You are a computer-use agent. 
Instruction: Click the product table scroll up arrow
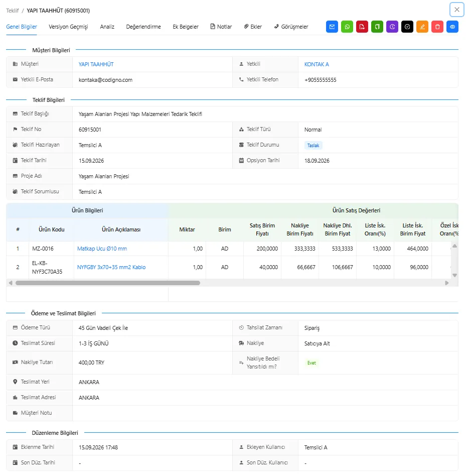[x=454, y=246]
